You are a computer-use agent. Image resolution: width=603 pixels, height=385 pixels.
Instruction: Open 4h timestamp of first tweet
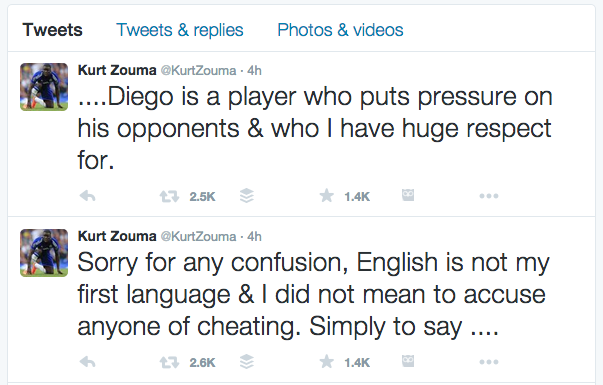click(254, 70)
